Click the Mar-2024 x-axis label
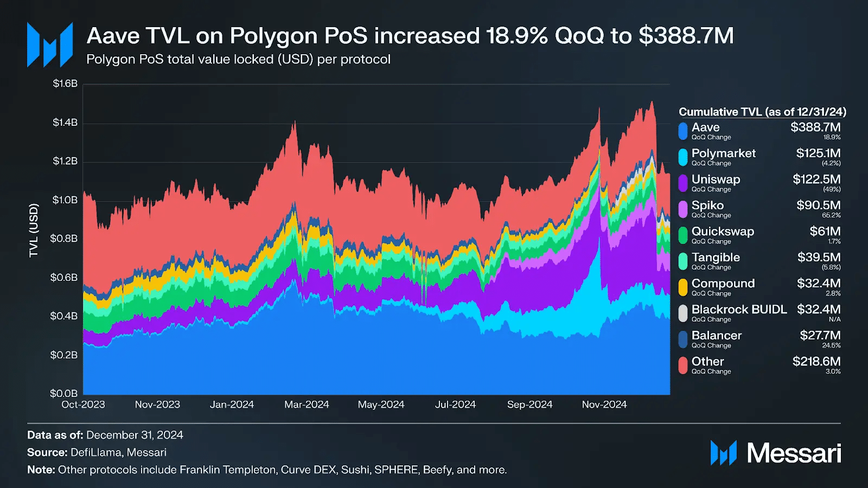Screen dimensions: 868x488 click(307, 404)
